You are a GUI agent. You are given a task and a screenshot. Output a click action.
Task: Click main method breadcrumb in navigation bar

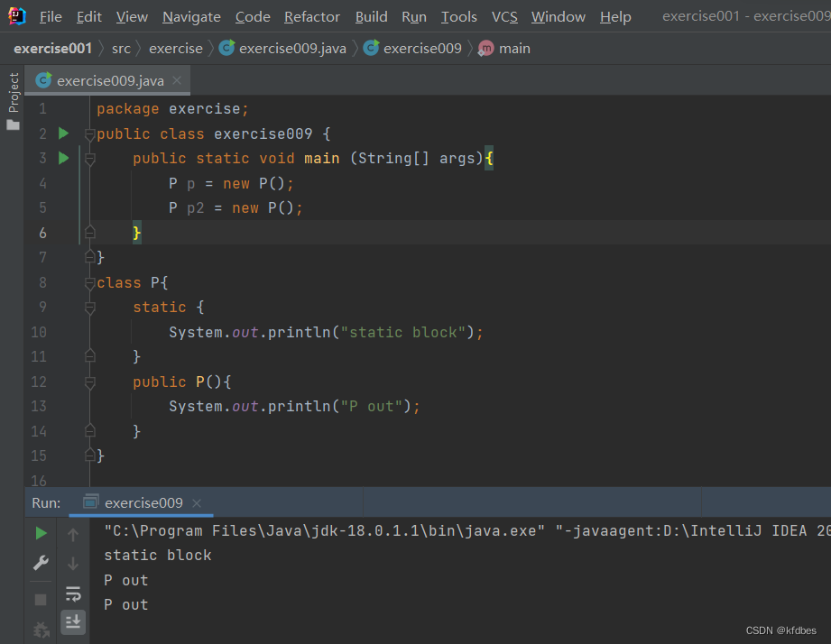coord(513,49)
